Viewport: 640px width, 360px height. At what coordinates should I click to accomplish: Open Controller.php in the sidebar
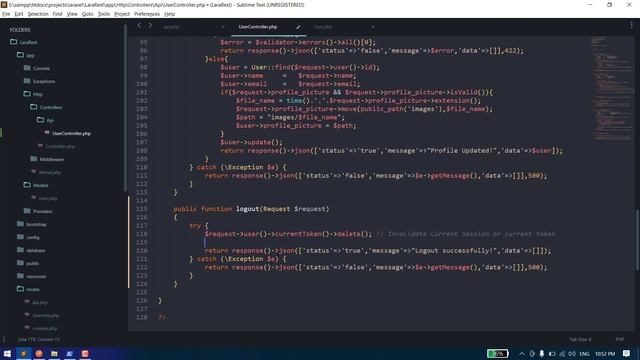[x=60, y=147]
